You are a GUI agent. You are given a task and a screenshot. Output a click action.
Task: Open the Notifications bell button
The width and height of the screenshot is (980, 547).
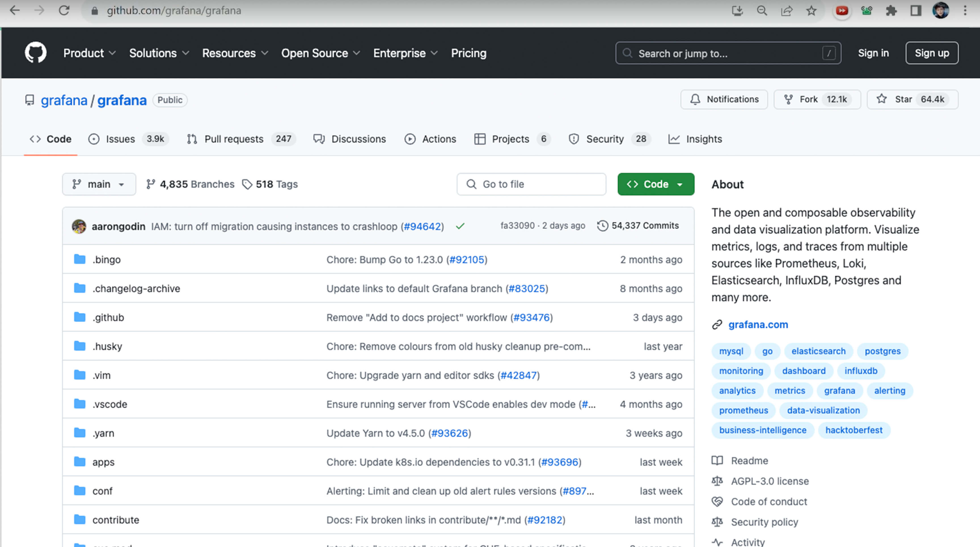[x=724, y=99]
